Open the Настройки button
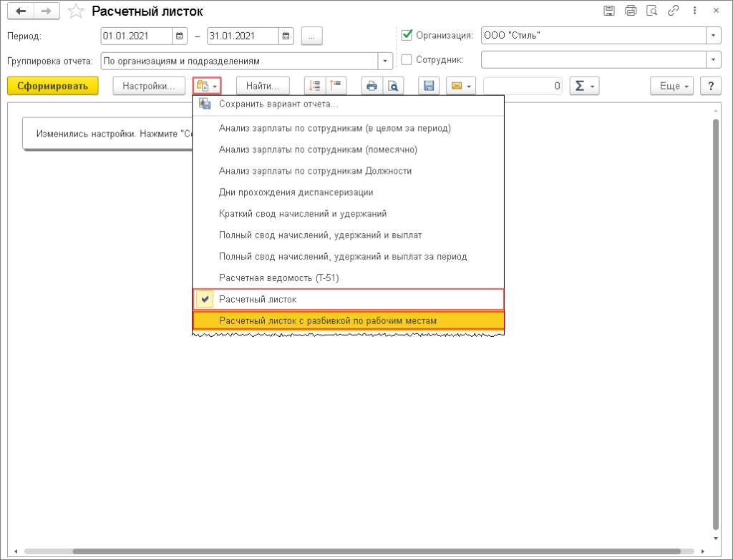The height and width of the screenshot is (560, 733). (x=149, y=86)
